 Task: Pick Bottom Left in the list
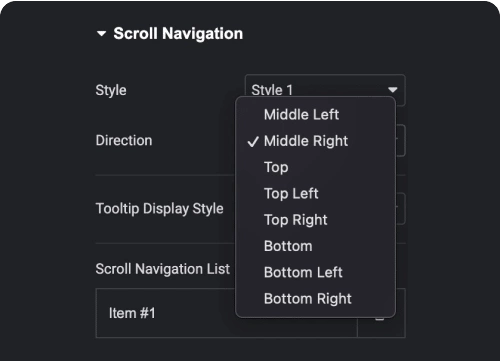pos(303,272)
